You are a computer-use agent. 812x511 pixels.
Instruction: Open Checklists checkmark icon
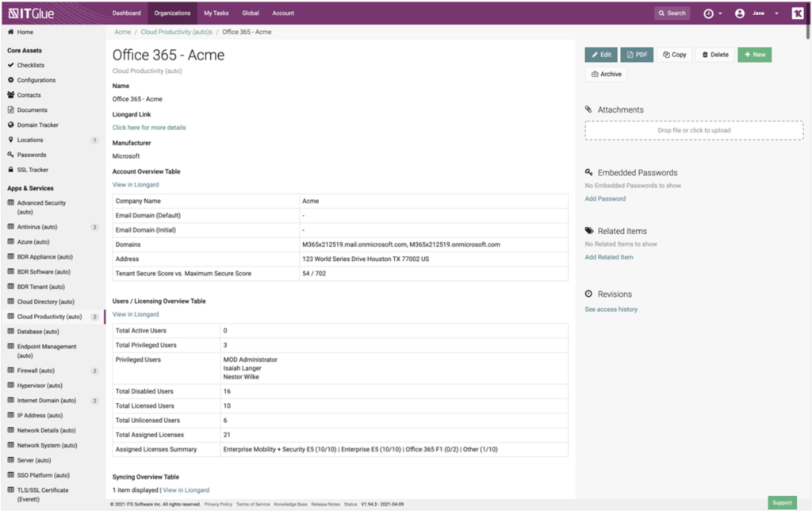(x=10, y=65)
